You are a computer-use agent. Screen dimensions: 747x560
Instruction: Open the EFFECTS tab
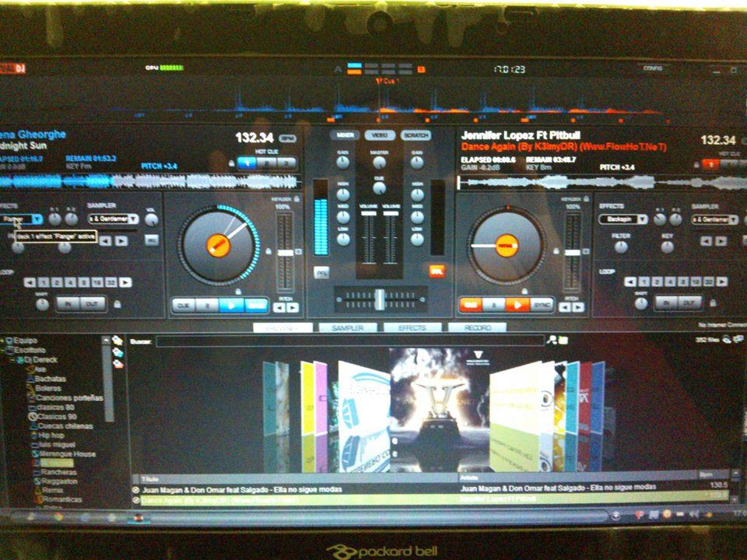(x=412, y=327)
